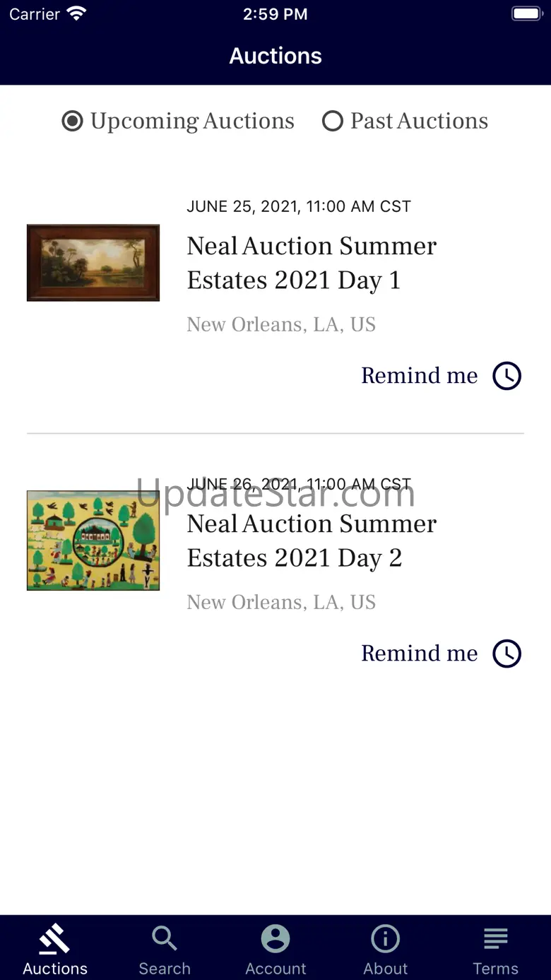View the landscape painting thumbnail
This screenshot has width=551, height=980.
[93, 263]
